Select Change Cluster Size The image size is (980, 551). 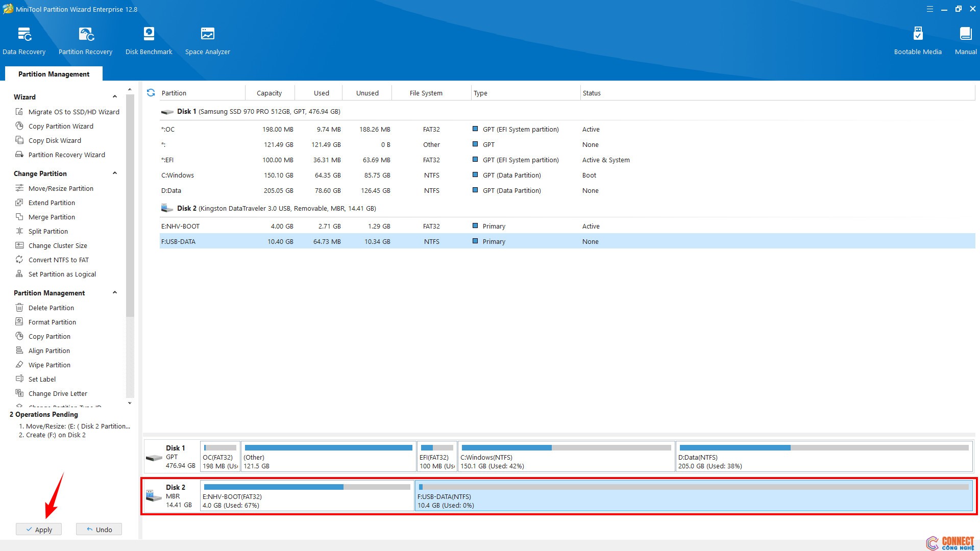pyautogui.click(x=52, y=245)
